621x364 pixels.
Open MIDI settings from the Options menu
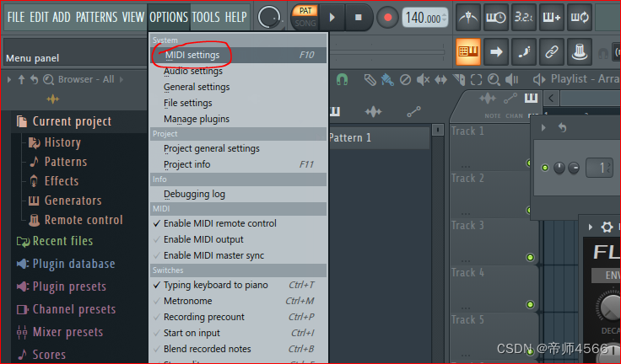click(x=239, y=55)
